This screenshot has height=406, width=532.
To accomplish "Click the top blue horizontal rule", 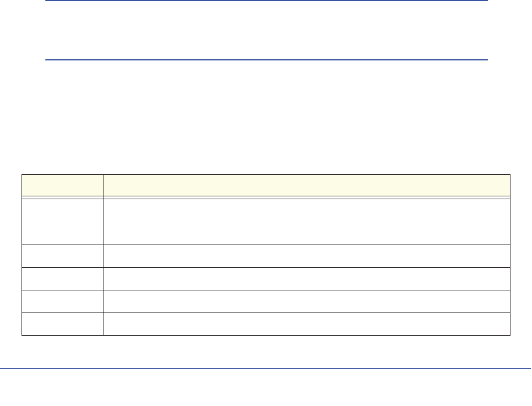I will click(266, 1).
